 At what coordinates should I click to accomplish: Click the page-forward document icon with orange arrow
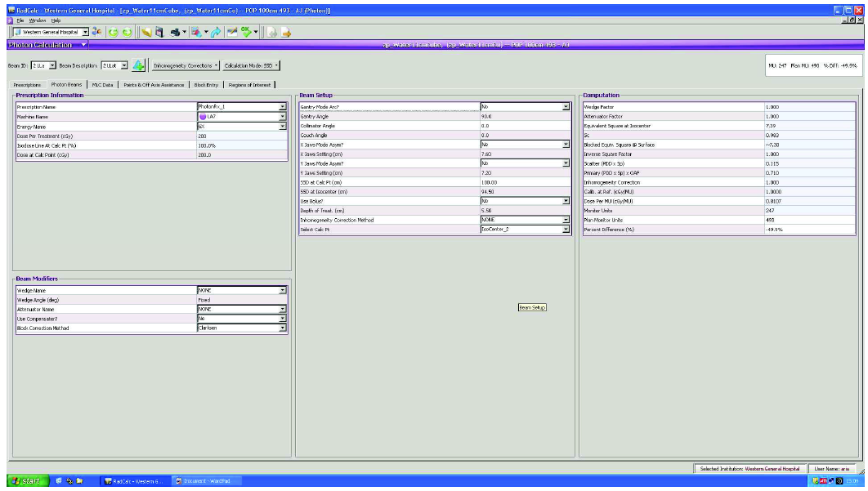tap(285, 32)
